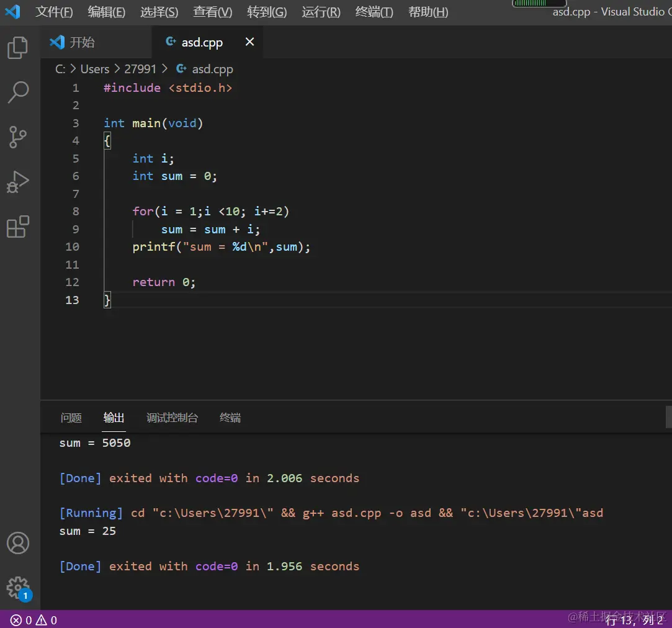Click the opening brace on line 4
The height and width of the screenshot is (628, 672).
(107, 141)
